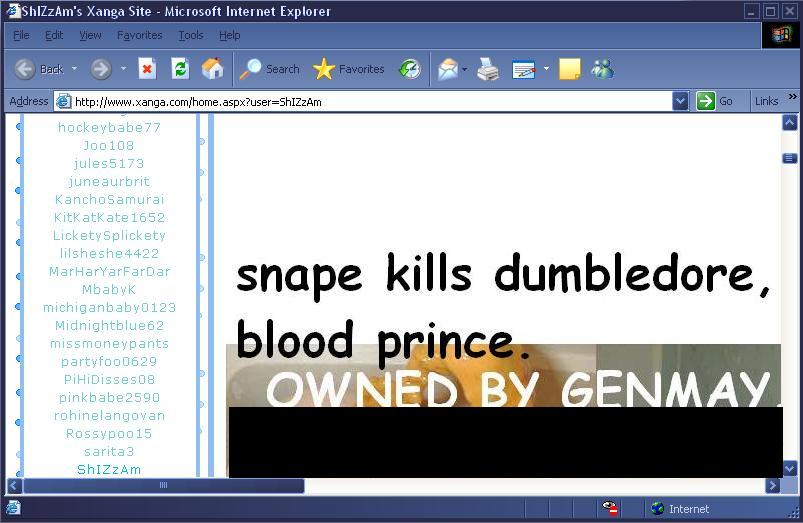Open the address bar URL dropdown

coord(680,101)
